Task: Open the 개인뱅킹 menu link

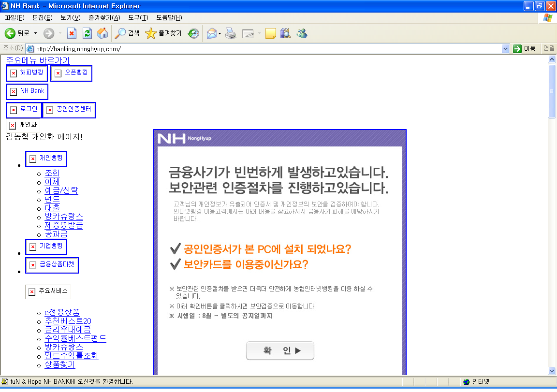Action: click(46, 159)
